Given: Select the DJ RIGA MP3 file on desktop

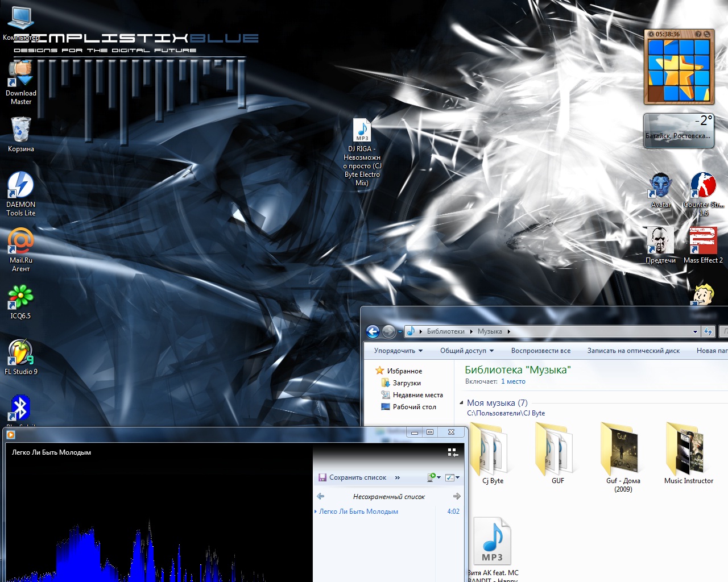Looking at the screenshot, I should point(362,152).
